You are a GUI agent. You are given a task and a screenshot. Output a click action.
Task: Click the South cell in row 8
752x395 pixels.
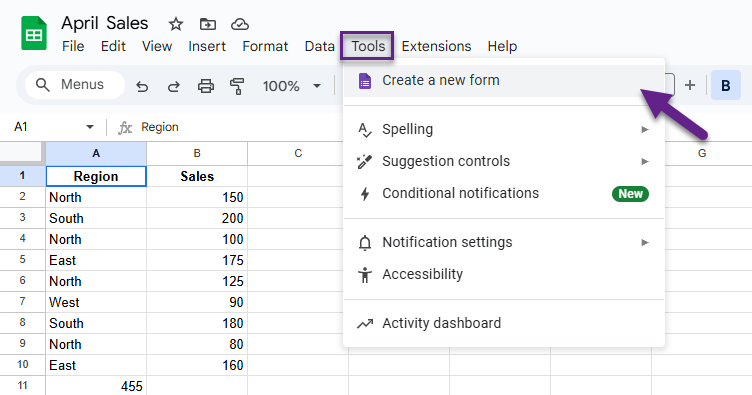(x=96, y=323)
